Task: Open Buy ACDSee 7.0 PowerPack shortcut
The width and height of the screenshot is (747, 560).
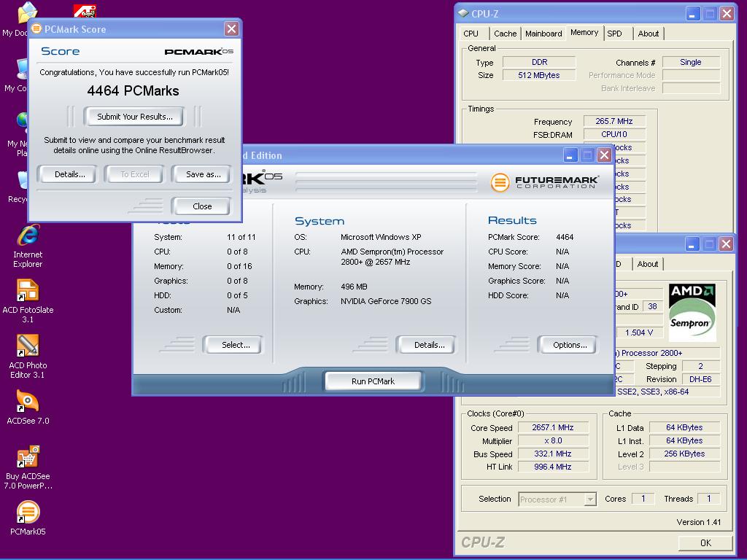Action: pyautogui.click(x=28, y=467)
